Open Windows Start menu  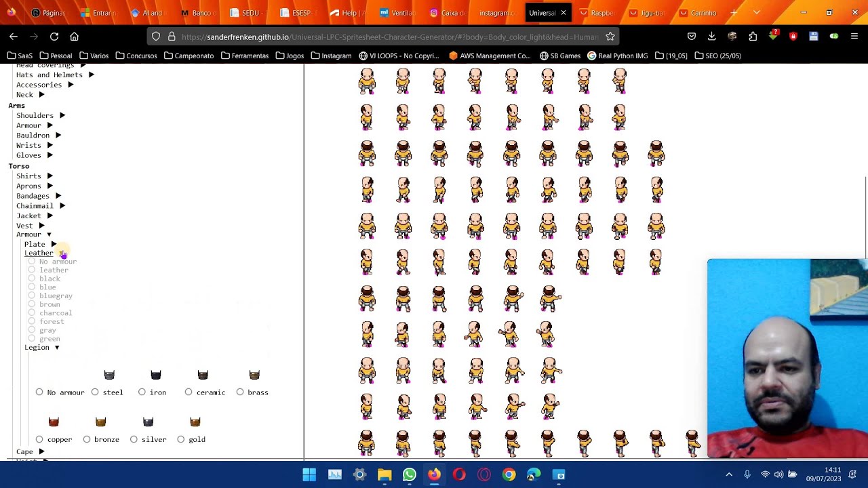point(309,474)
